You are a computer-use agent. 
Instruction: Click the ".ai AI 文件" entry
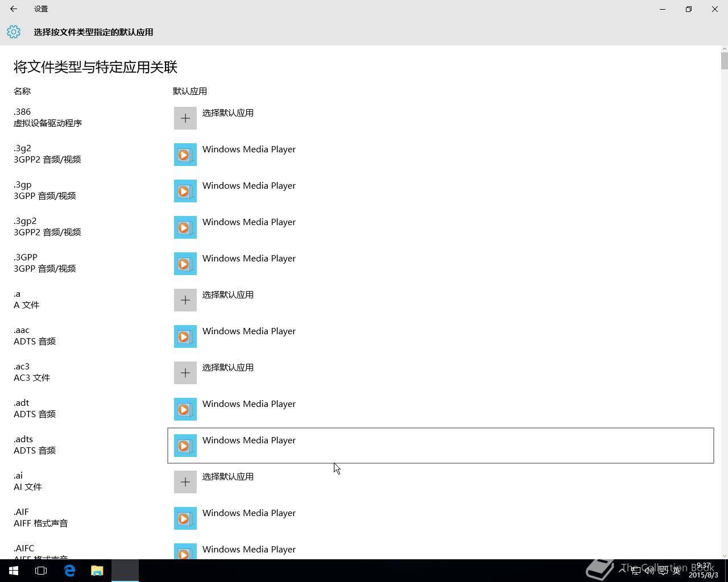tap(28, 481)
